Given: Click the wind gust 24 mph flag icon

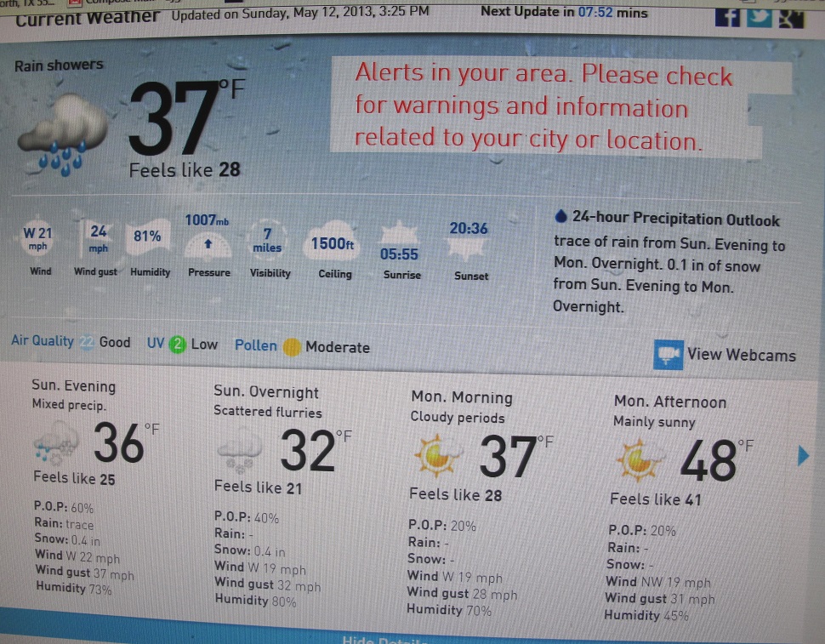Looking at the screenshot, I should (96, 238).
